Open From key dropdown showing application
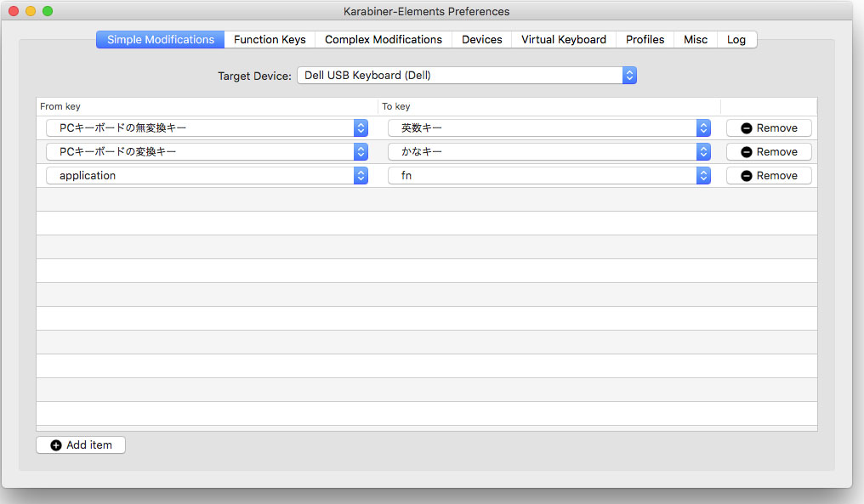This screenshot has width=864, height=504. [x=207, y=176]
